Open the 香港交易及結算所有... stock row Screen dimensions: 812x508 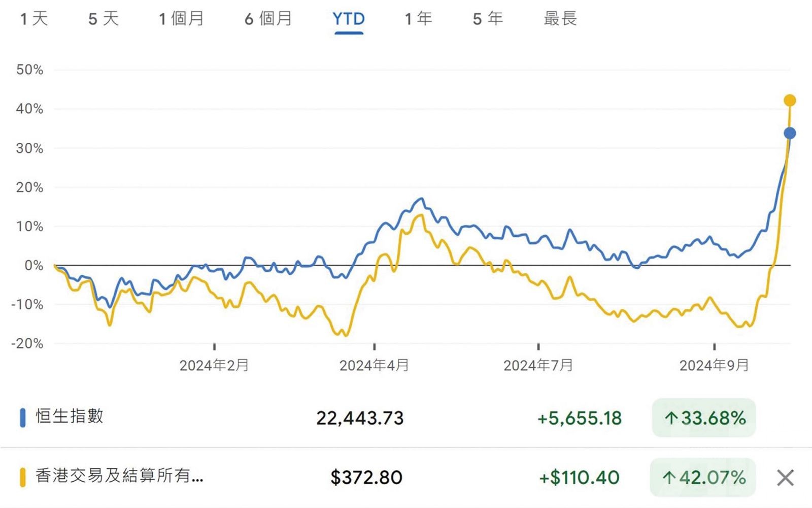(406, 477)
